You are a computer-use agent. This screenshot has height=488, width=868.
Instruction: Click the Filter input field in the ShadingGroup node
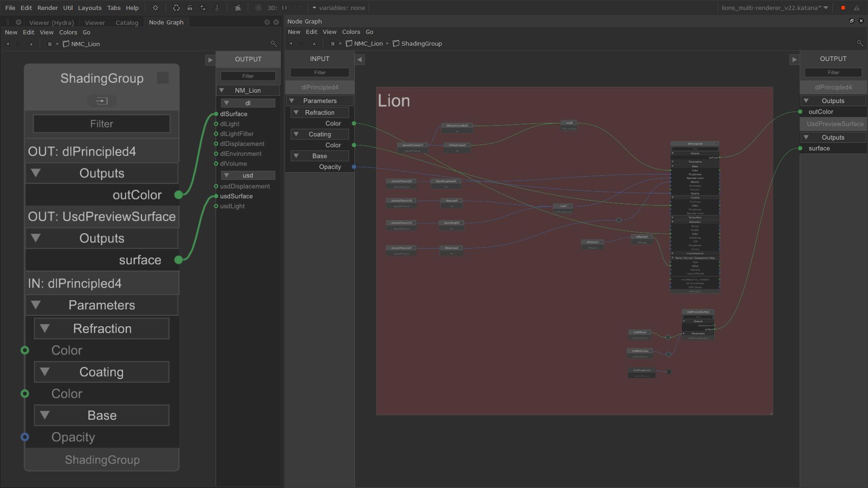click(x=101, y=123)
